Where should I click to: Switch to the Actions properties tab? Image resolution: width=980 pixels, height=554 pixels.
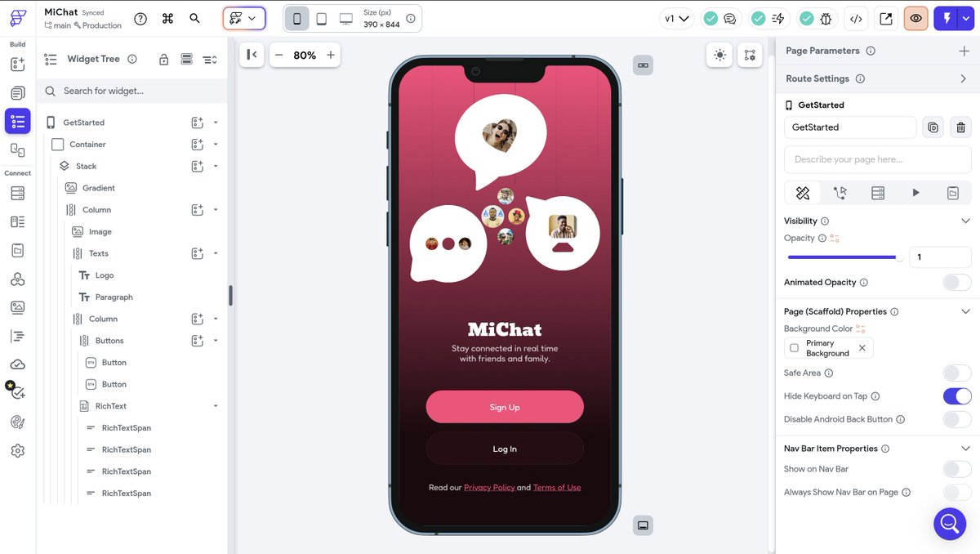pos(840,193)
